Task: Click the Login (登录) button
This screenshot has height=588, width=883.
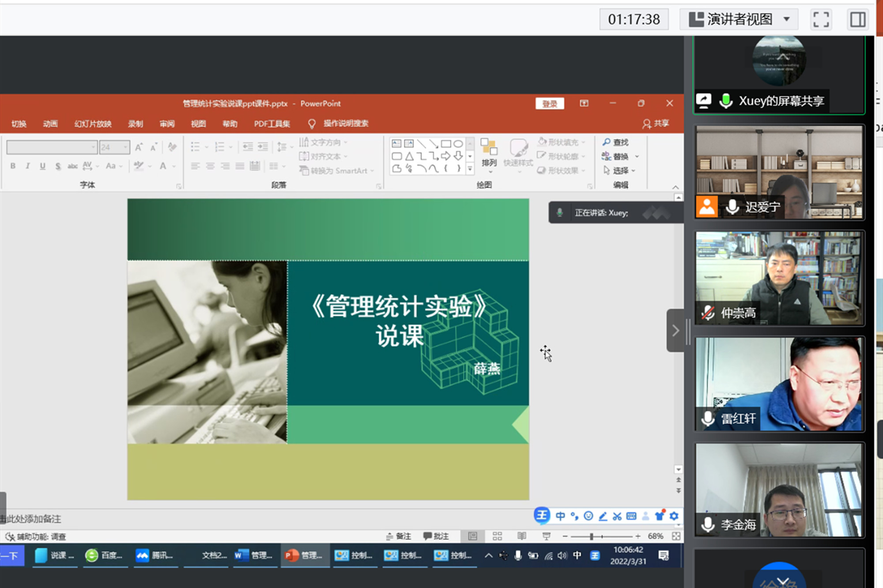Action: click(x=550, y=104)
